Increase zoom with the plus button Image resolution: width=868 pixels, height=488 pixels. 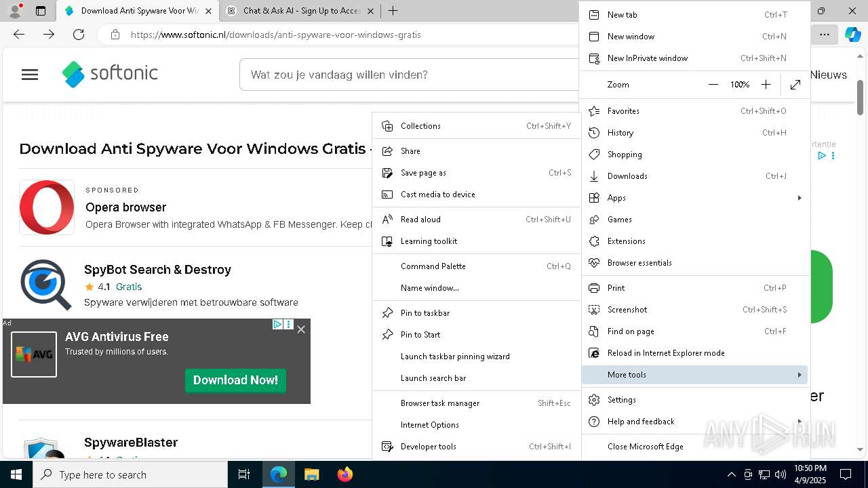pyautogui.click(x=766, y=85)
